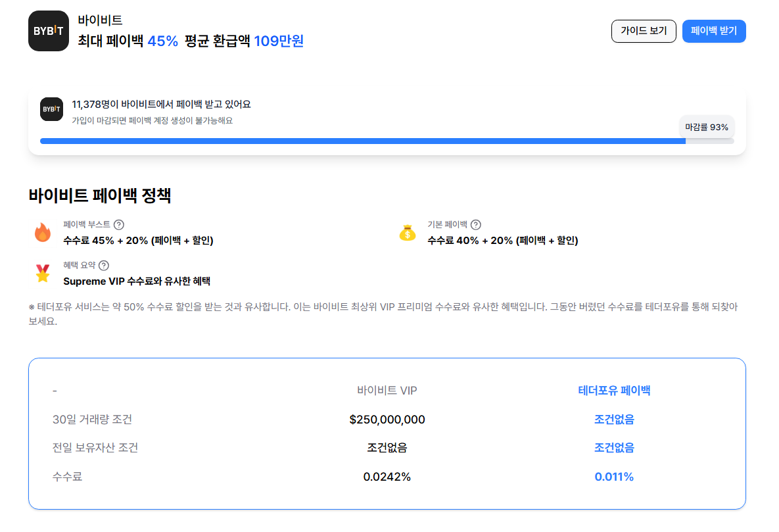The image size is (779, 532).
Task: Open the guide via 가이드 보기 button
Action: click(x=644, y=31)
